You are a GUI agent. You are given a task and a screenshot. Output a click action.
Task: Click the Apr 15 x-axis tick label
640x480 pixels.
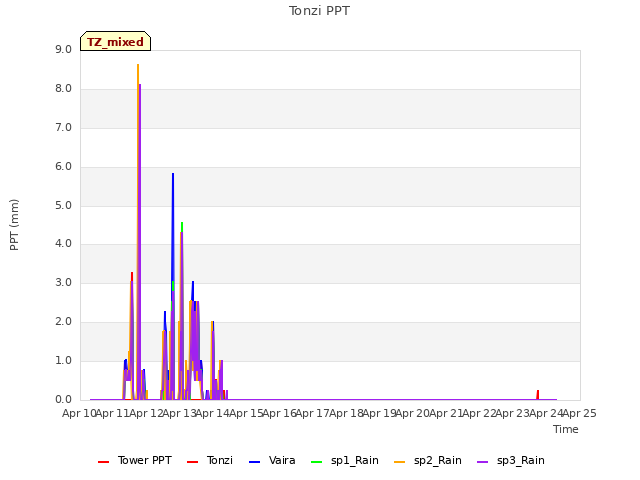[x=246, y=413]
